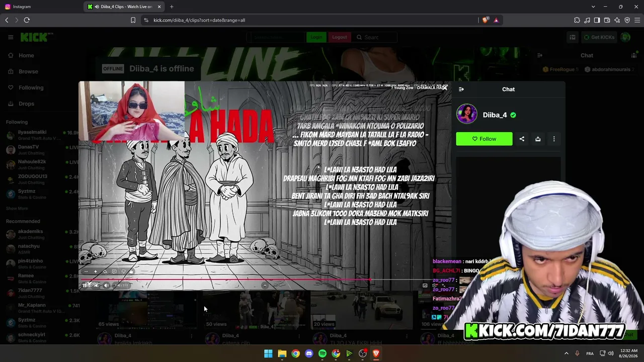Bookmark this page using the bookmark icon
This screenshot has width=644, height=362.
coord(133,20)
